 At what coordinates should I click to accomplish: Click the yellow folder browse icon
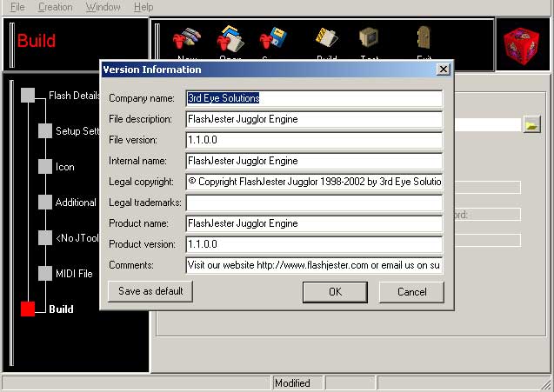(531, 124)
